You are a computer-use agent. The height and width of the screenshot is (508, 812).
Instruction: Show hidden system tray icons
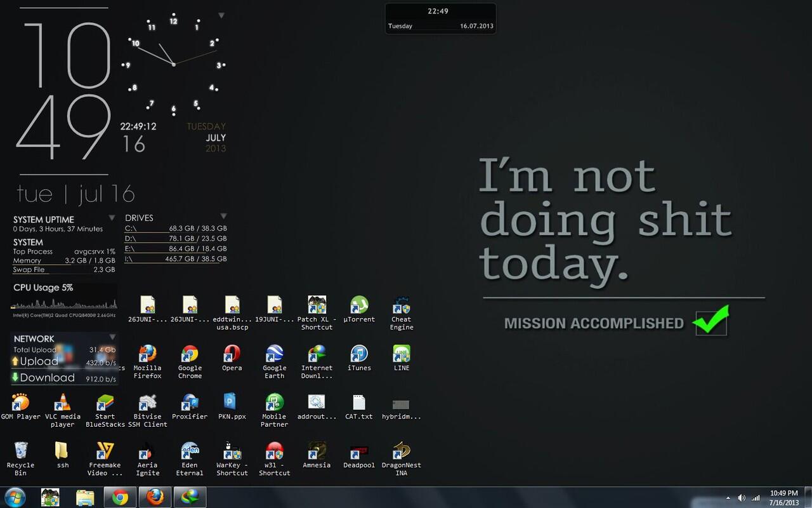(728, 498)
